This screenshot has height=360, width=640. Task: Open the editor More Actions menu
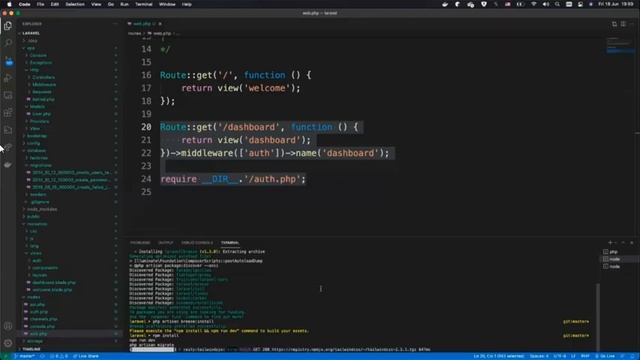tap(631, 24)
